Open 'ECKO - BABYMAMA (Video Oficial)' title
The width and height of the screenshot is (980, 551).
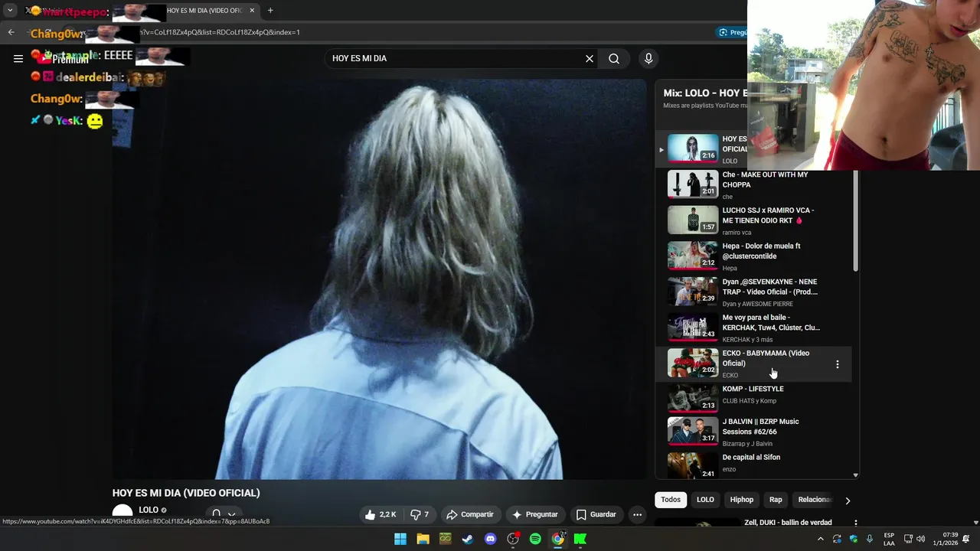[x=766, y=358]
